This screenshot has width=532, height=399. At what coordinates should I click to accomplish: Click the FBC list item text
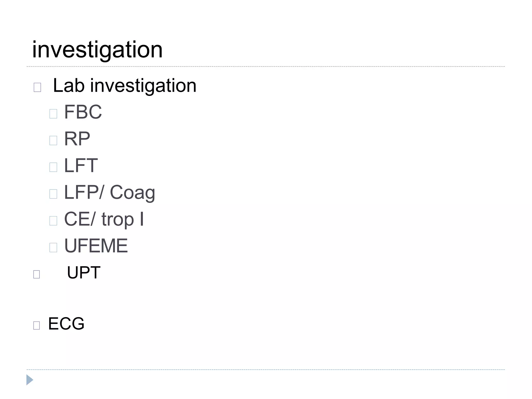coord(83,112)
